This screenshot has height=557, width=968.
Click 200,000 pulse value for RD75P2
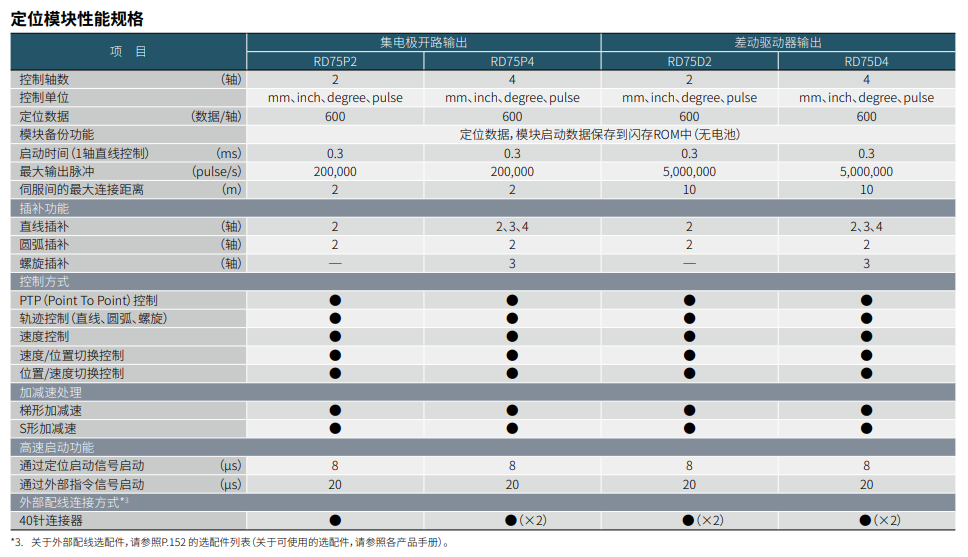tap(335, 172)
